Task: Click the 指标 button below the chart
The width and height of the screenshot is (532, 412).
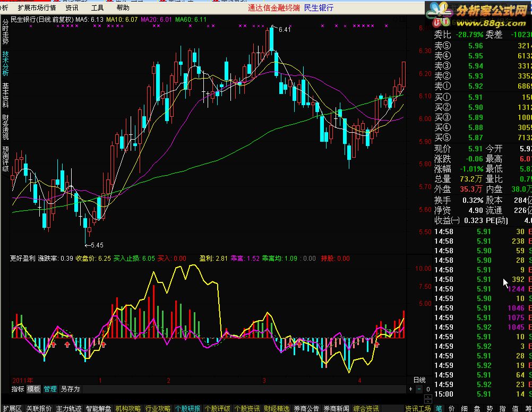Action: [x=18, y=389]
